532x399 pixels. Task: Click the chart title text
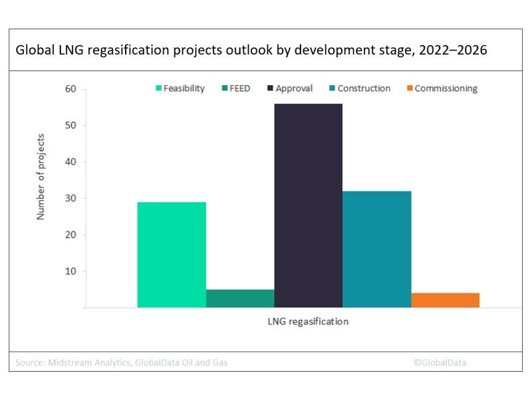[250, 51]
